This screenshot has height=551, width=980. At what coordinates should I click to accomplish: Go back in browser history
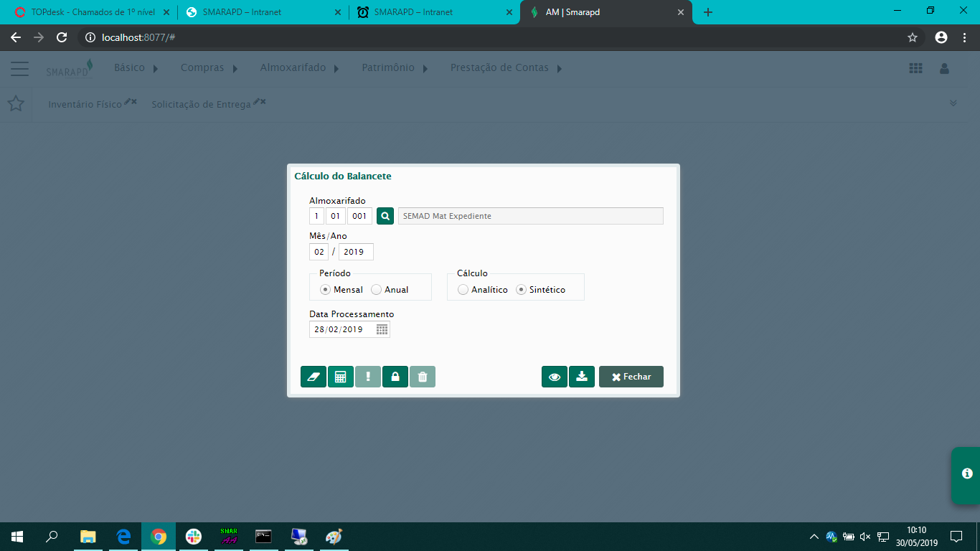click(16, 37)
